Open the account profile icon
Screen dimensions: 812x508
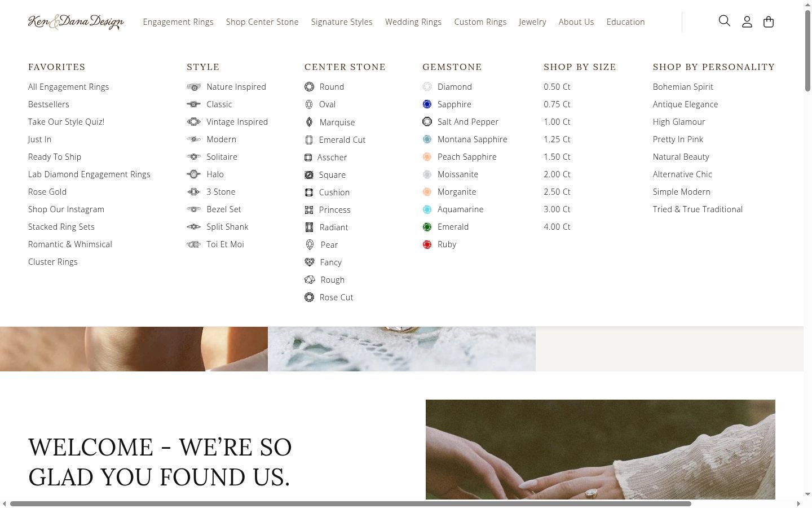pyautogui.click(x=747, y=22)
